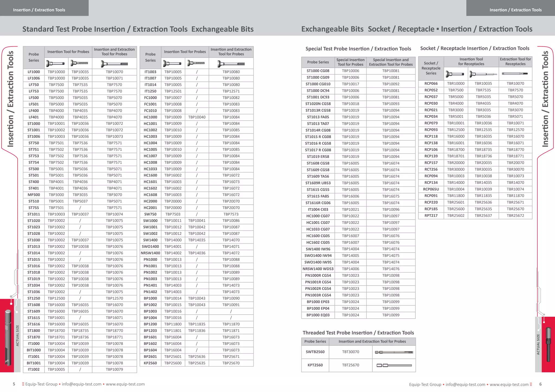The height and width of the screenshot is (392, 555).
Task: Select the 'TBP7573' cell
Action: click(x=231, y=214)
